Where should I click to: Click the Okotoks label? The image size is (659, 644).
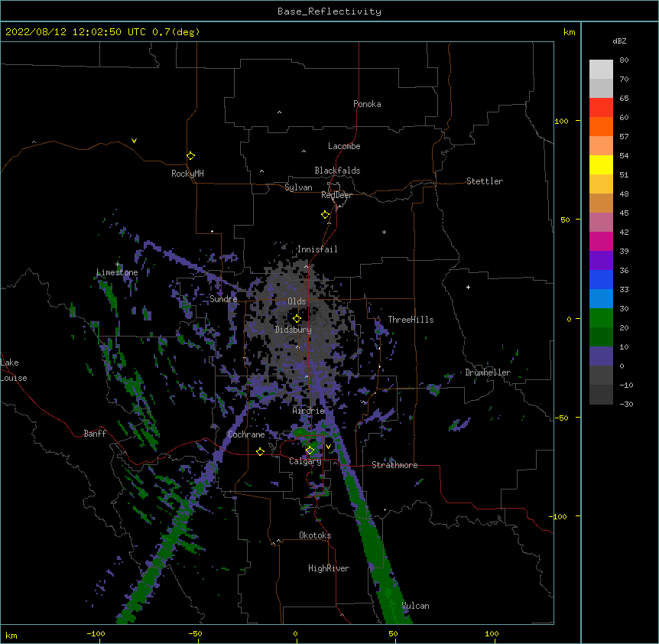(315, 535)
